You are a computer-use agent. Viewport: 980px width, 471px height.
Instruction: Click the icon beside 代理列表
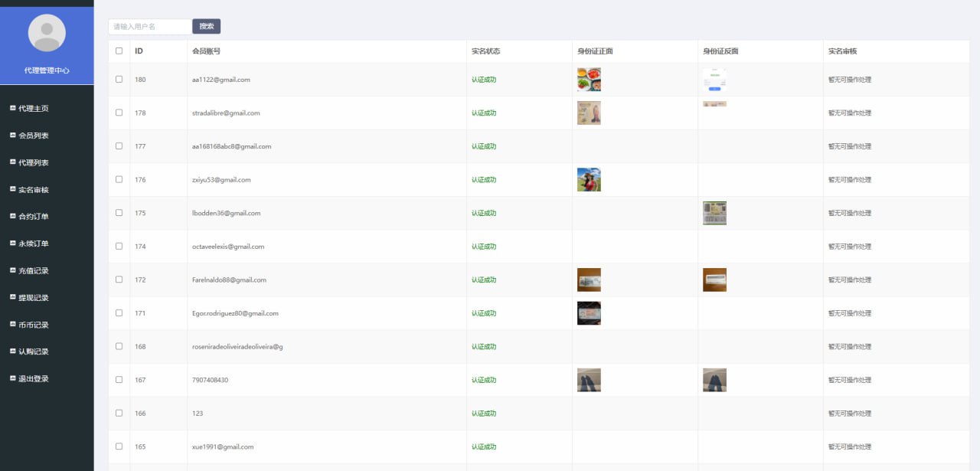(12, 162)
